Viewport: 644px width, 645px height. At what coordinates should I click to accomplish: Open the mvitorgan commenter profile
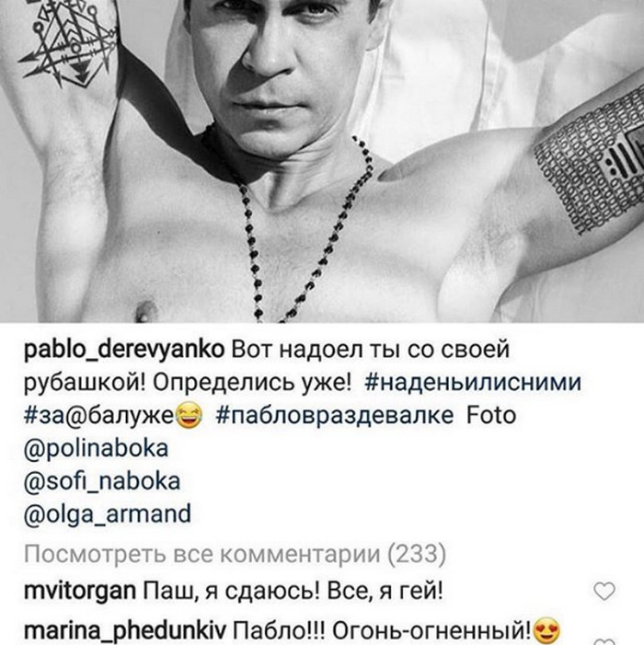pyautogui.click(x=80, y=592)
